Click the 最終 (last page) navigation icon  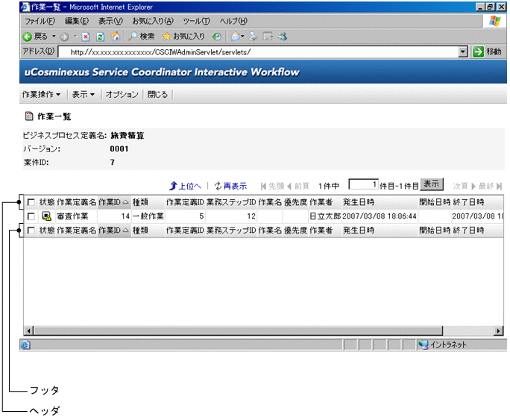pyautogui.click(x=499, y=186)
